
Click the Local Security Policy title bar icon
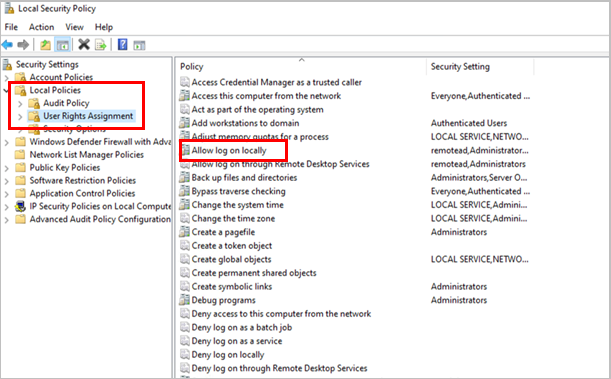(9, 8)
